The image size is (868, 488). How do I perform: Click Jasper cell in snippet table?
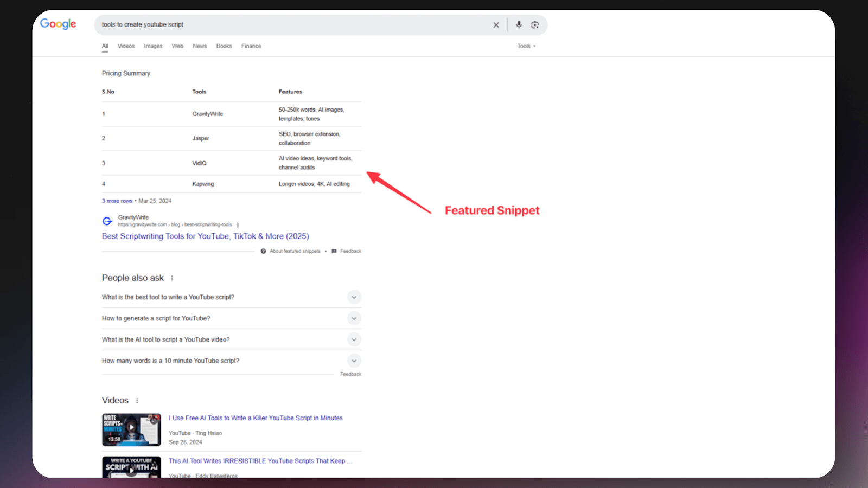pos(200,138)
